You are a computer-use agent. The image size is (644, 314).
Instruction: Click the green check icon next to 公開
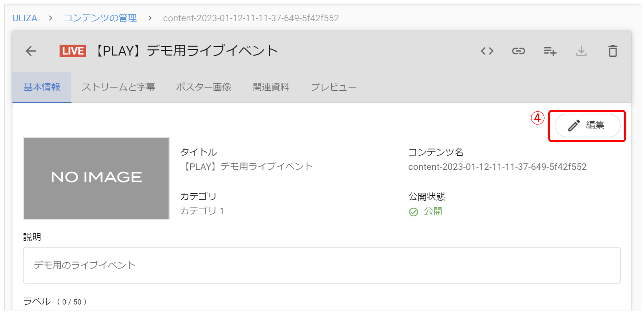click(414, 211)
